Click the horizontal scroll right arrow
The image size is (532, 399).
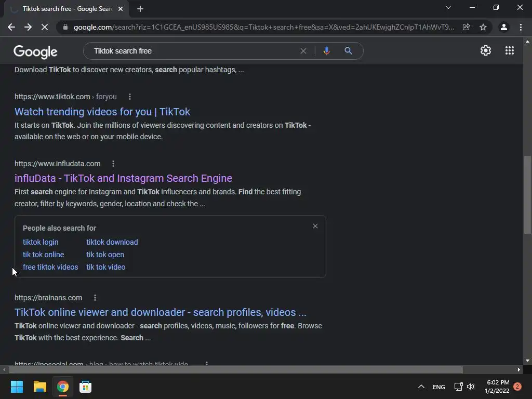[x=519, y=369]
